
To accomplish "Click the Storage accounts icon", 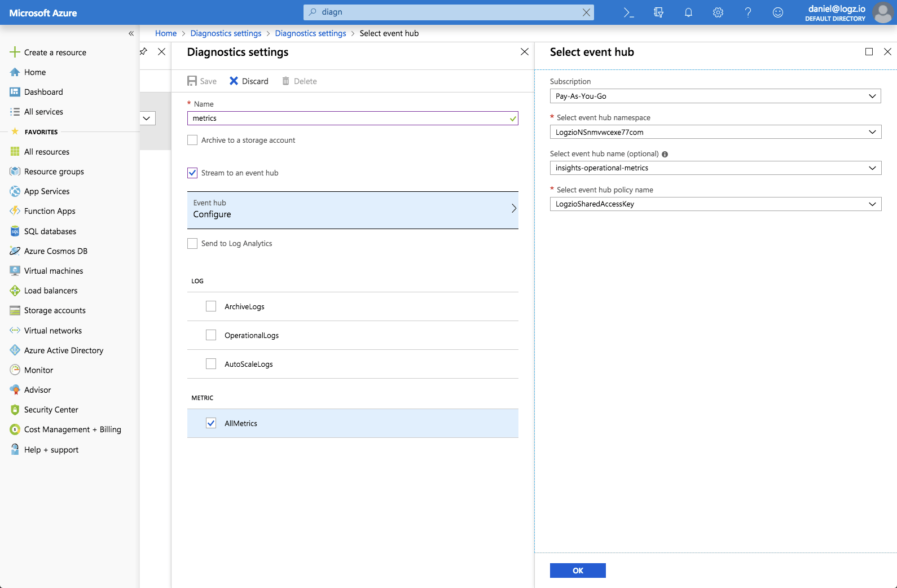I will click(15, 310).
